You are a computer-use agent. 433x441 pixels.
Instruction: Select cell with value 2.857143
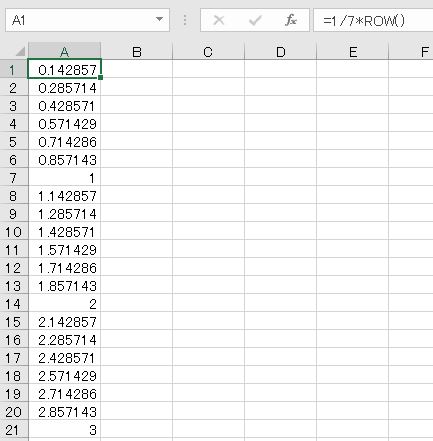tap(65, 411)
